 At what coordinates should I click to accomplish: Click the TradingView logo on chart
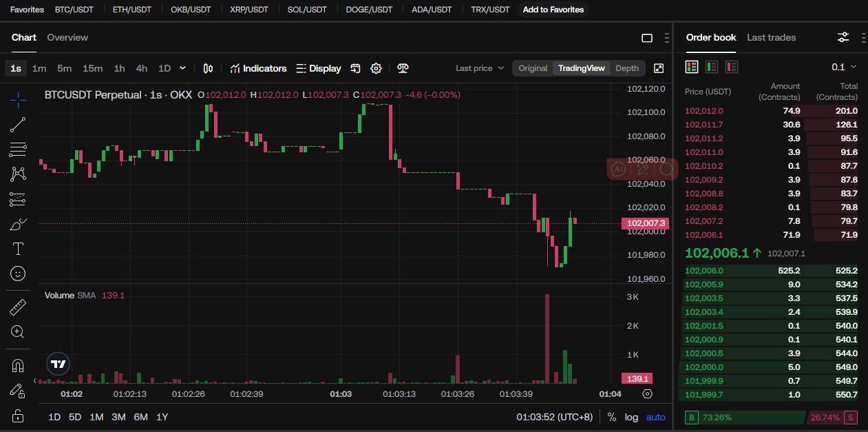point(59,364)
